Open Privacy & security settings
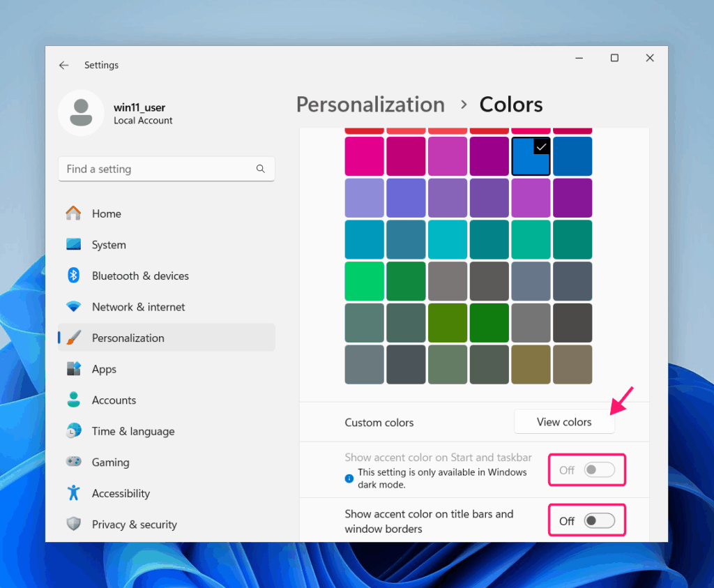The image size is (714, 588). coord(167,525)
